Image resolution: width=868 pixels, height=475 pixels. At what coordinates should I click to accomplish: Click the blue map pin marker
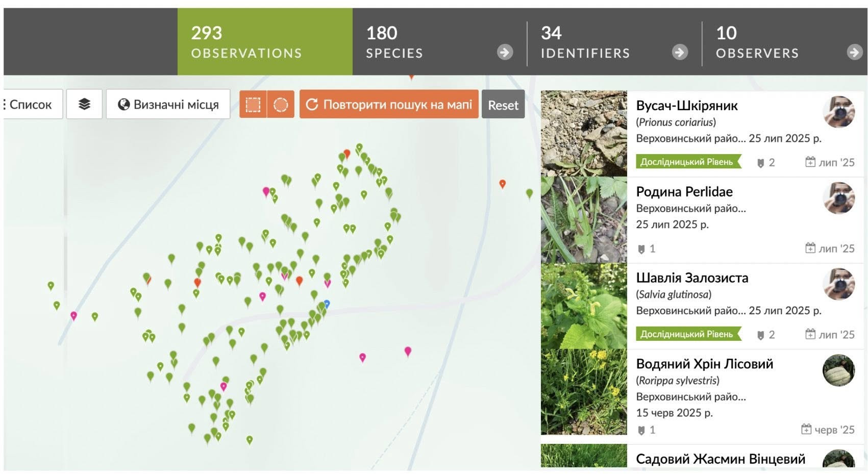point(327,304)
